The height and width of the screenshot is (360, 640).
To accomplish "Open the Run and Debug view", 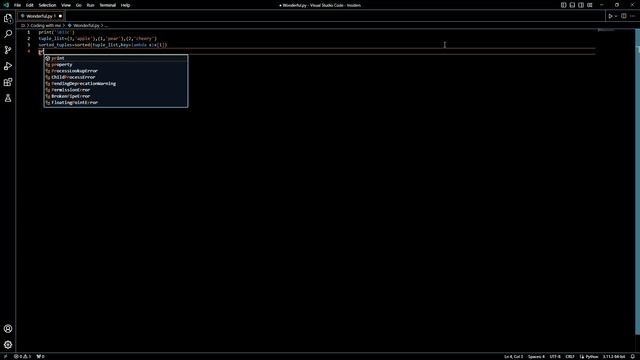I will pyautogui.click(x=8, y=66).
